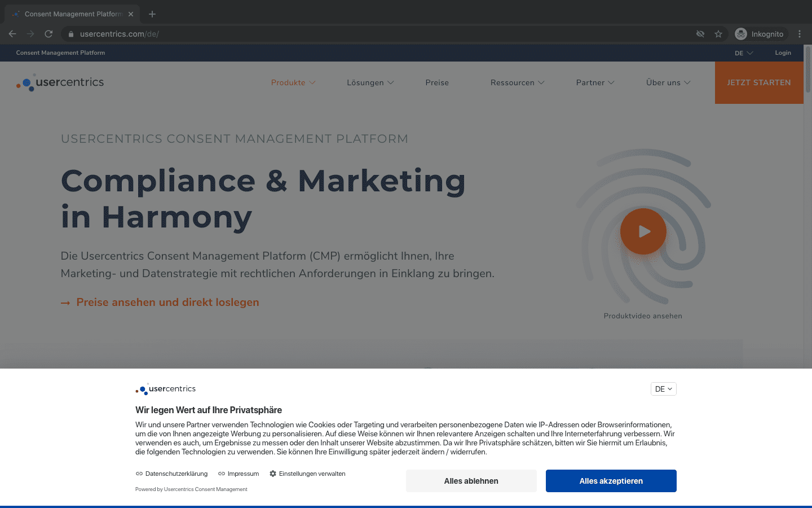Open the Datenschutzerklärung link
This screenshot has height=508, width=812.
(x=176, y=474)
